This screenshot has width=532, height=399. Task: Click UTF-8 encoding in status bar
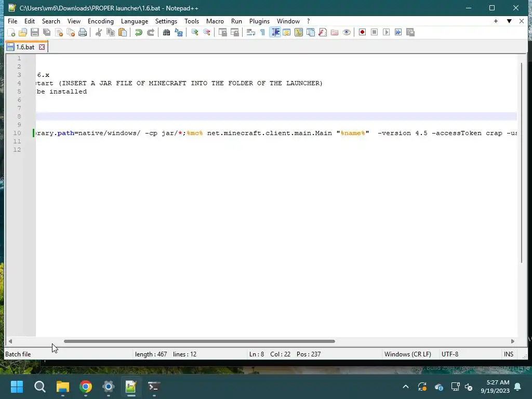(450, 354)
